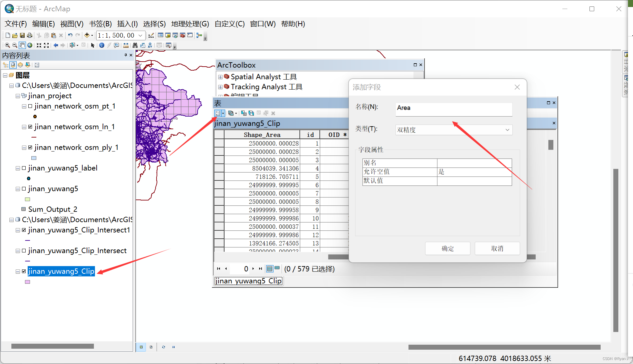The width and height of the screenshot is (633, 364).
Task: Open the Go To XY tool
Action: 150,45
